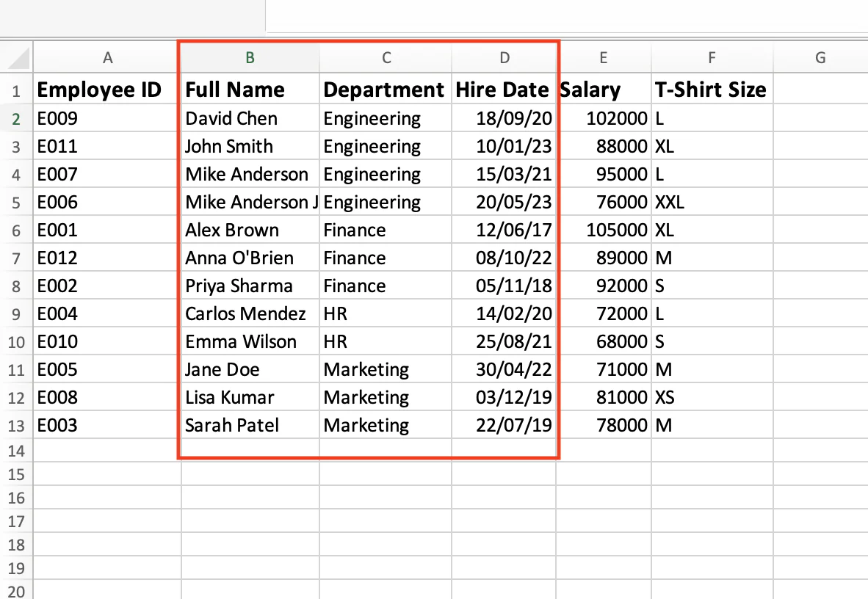Click the Salary header cell
868x599 pixels.
click(x=604, y=90)
